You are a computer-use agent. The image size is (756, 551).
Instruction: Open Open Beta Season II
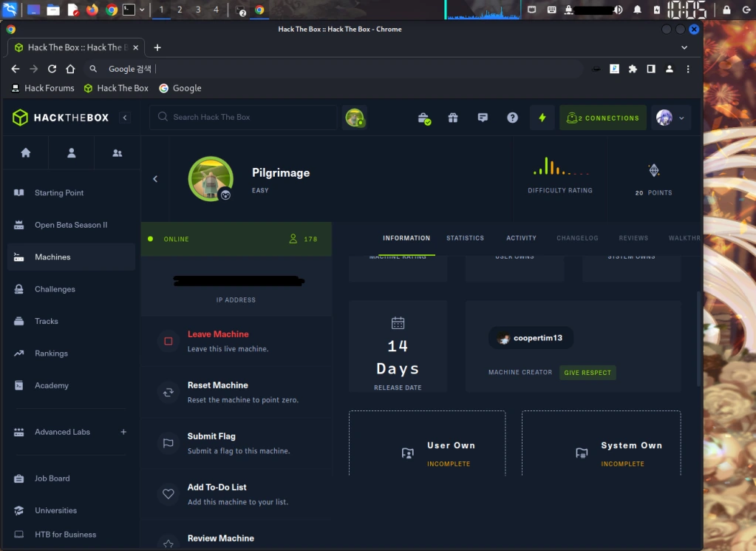[x=72, y=225]
